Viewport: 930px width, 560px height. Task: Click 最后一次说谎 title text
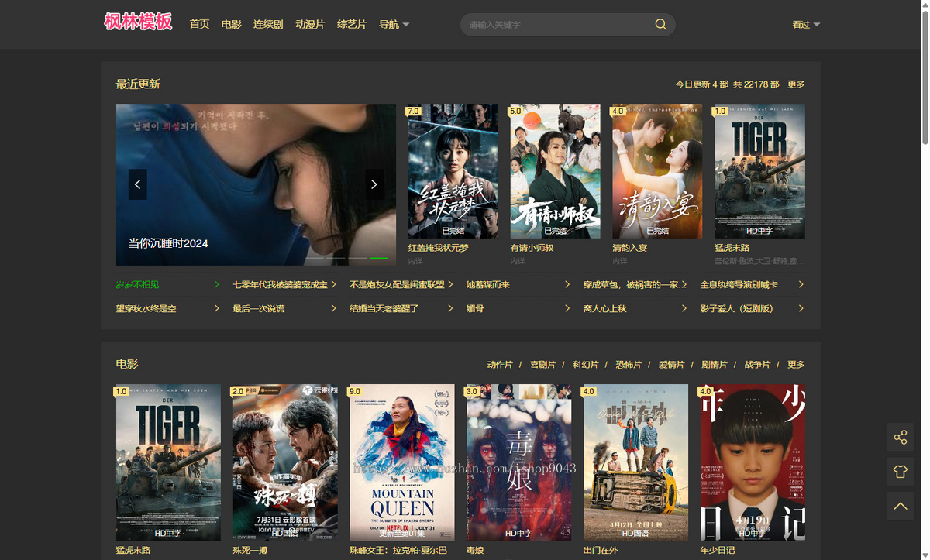point(259,308)
